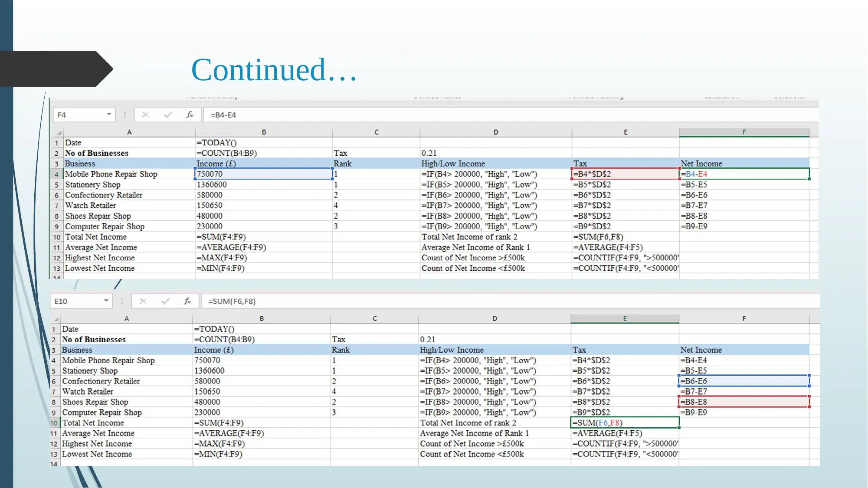Click =TODAY() cell in upper sheet

pyautogui.click(x=264, y=143)
